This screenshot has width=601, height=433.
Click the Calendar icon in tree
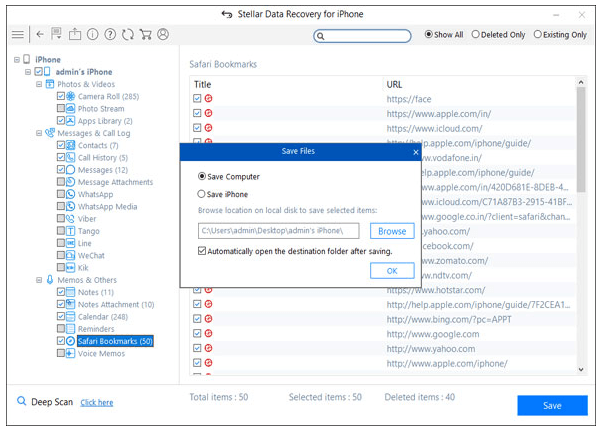(71, 317)
